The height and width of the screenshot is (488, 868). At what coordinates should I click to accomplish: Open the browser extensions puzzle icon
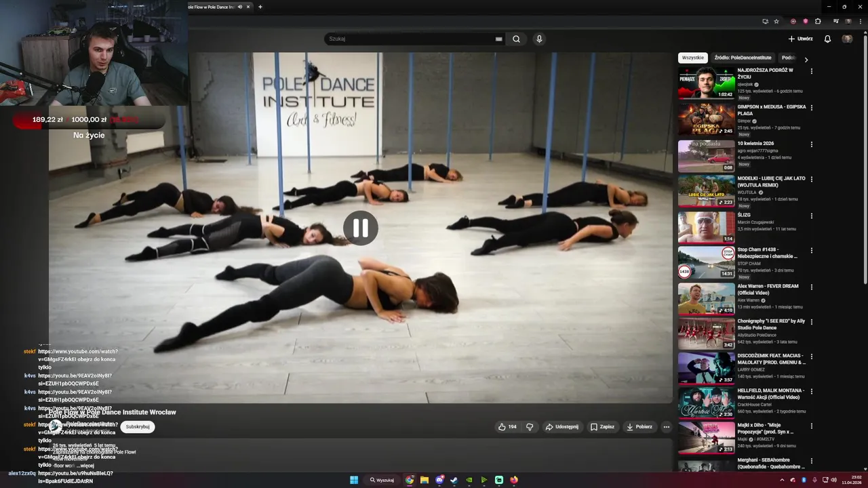pos(818,21)
